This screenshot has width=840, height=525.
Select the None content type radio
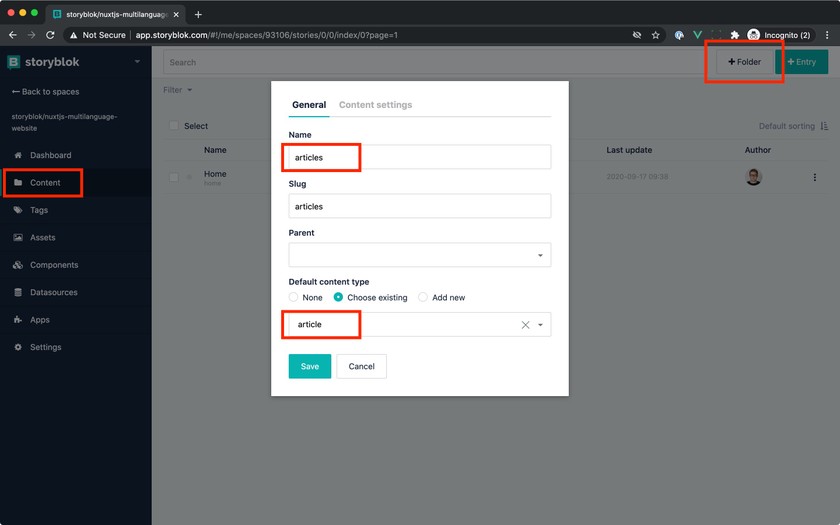(294, 297)
